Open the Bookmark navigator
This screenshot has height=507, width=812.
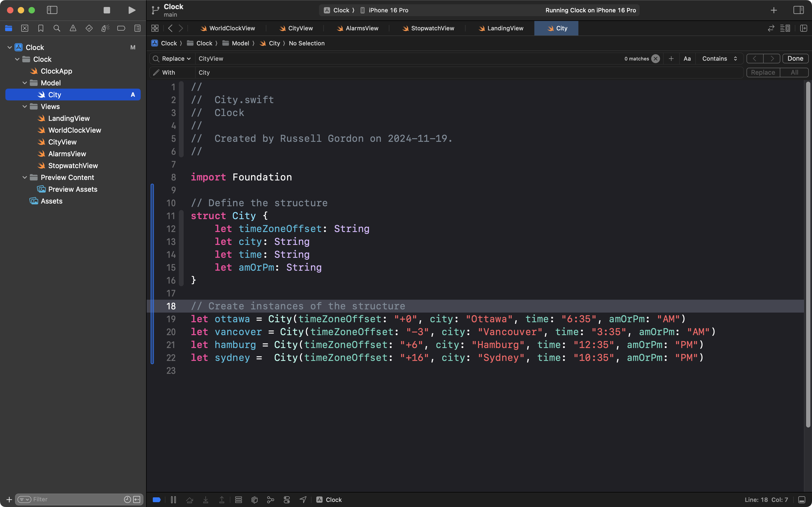coord(41,28)
